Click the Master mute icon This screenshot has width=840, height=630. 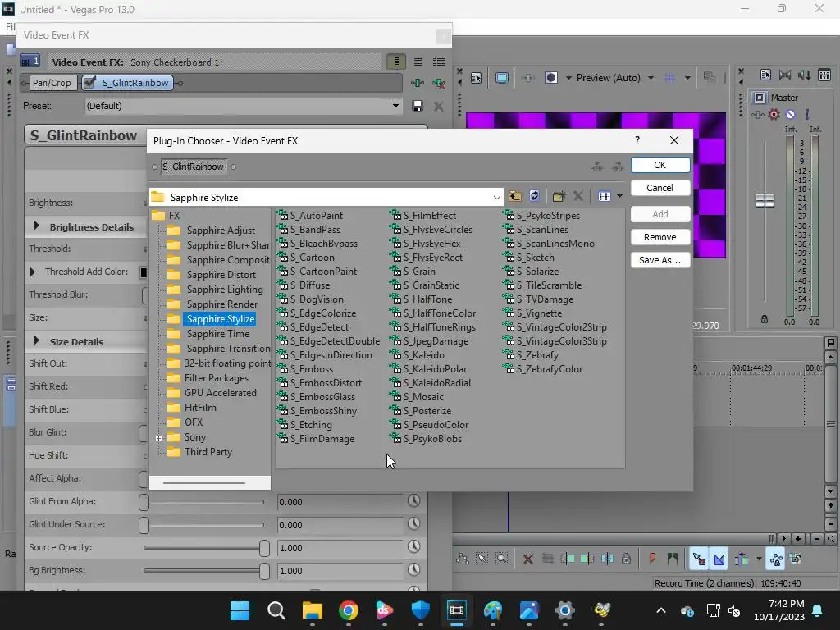point(790,114)
